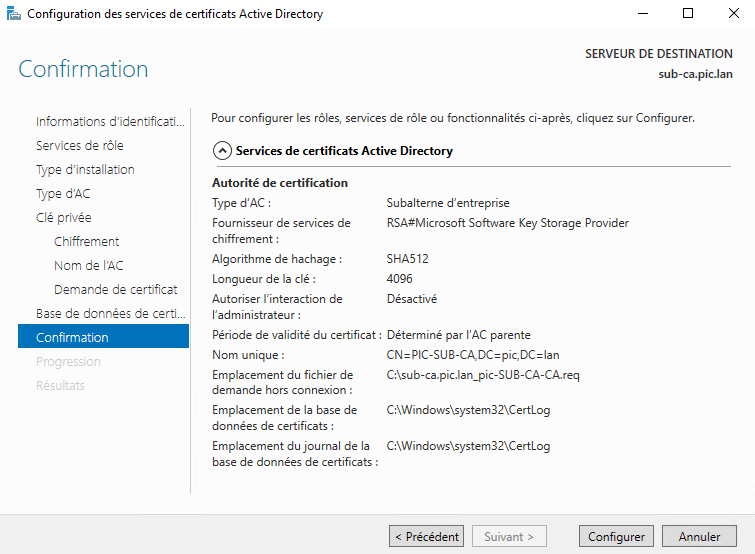Start configuration with Configurer button
Image resolution: width=755 pixels, height=554 pixels.
point(616,536)
